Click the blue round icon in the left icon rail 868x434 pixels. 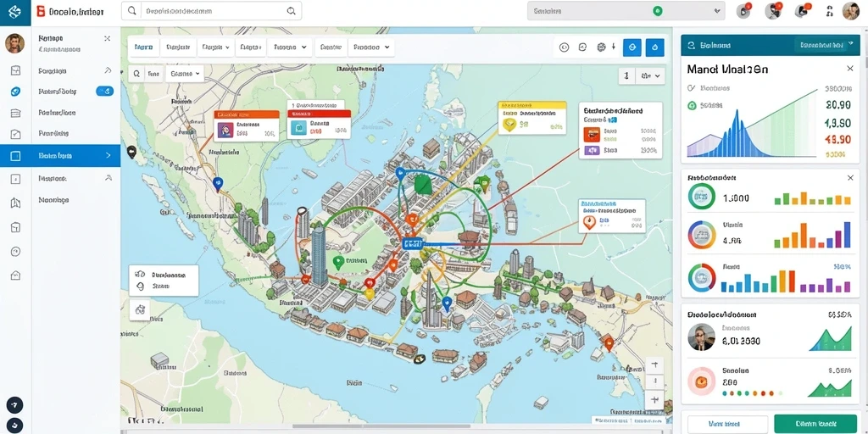tap(15, 92)
